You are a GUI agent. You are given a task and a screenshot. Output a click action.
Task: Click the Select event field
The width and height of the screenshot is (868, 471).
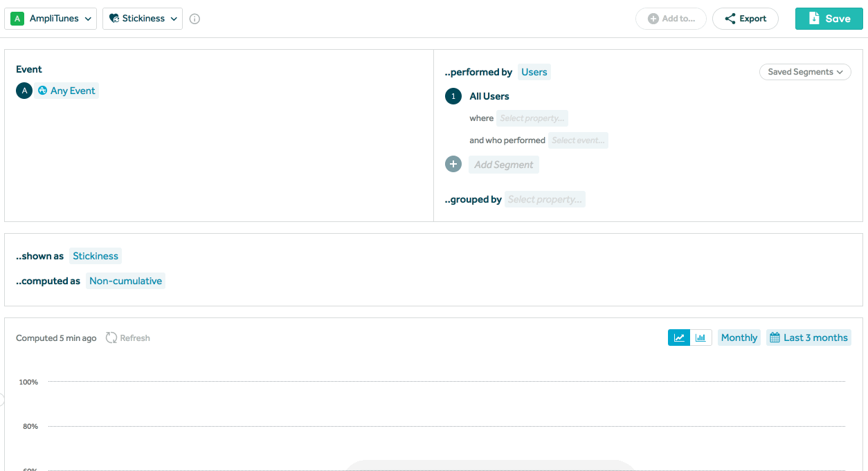(x=578, y=140)
